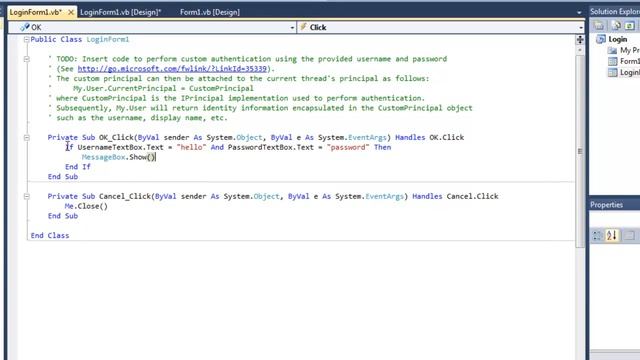Image resolution: width=640 pixels, height=360 pixels.
Task: Open the Click method name combo box
Action: tap(441, 27)
